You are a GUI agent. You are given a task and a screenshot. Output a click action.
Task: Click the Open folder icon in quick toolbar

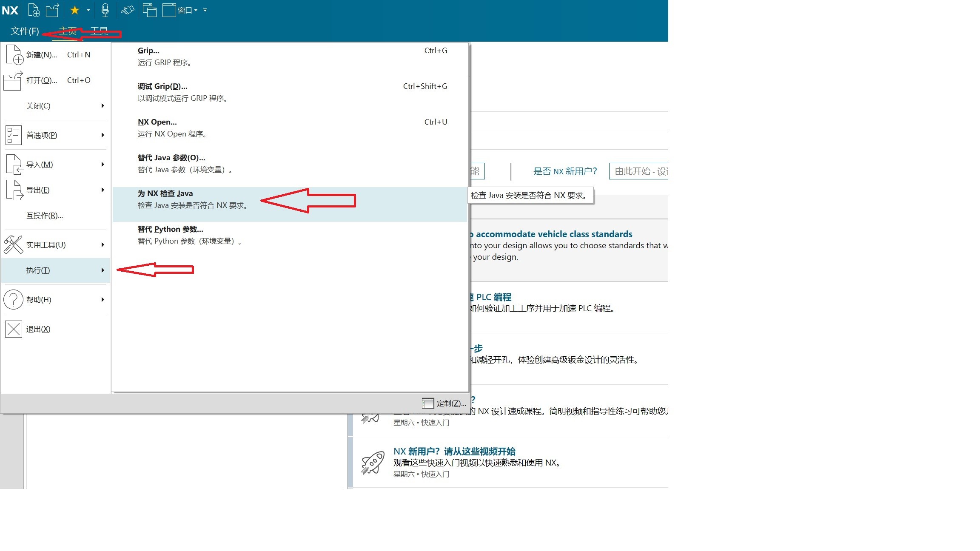[x=52, y=10]
